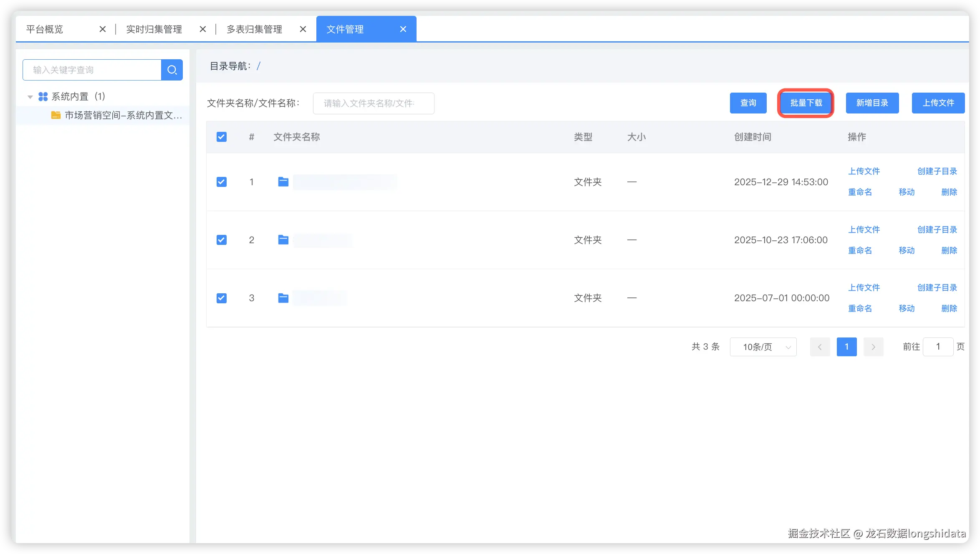Switch to the 实时归集管理 tab
Viewport: 980px width, 554px height.
154,29
